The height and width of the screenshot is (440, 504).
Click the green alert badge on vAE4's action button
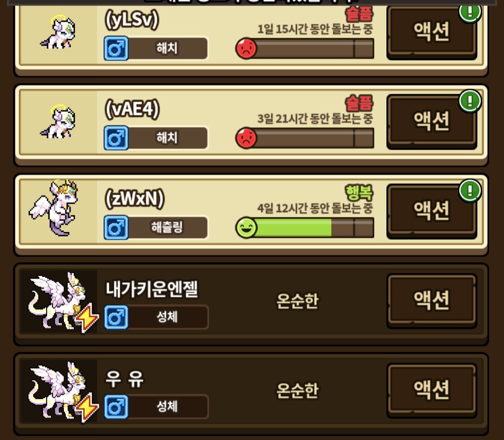click(x=470, y=101)
